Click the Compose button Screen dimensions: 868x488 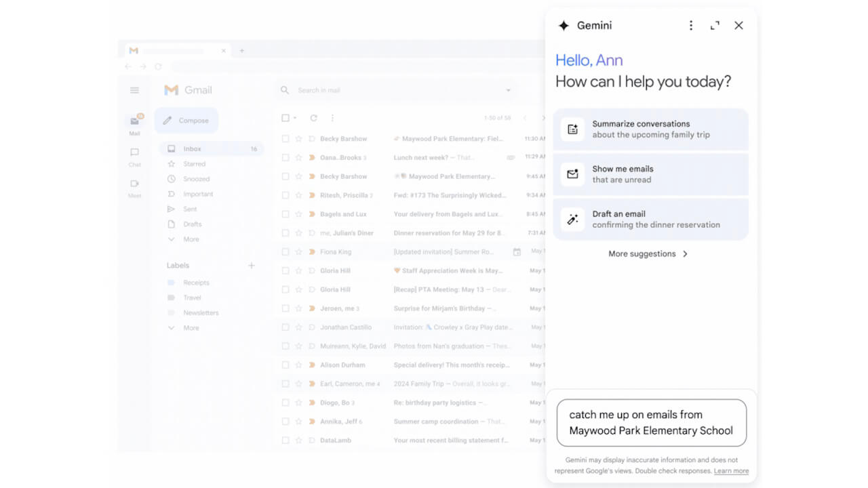pyautogui.click(x=186, y=120)
